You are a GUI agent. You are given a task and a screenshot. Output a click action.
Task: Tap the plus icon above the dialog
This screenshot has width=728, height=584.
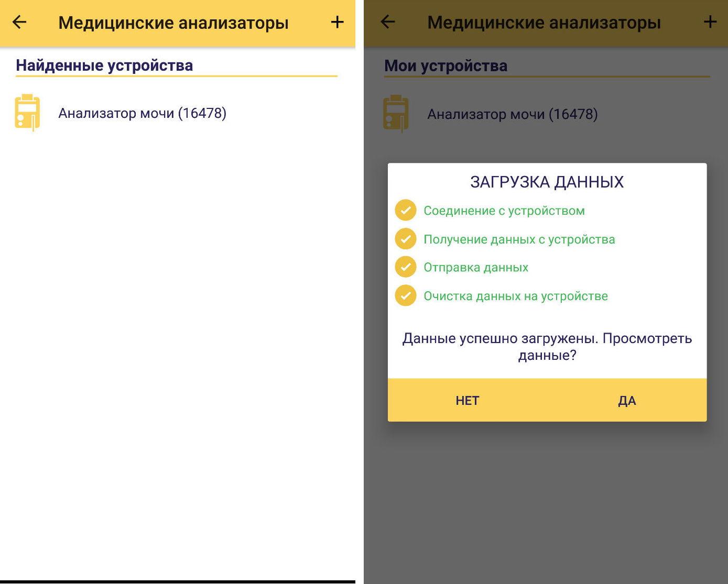(711, 23)
